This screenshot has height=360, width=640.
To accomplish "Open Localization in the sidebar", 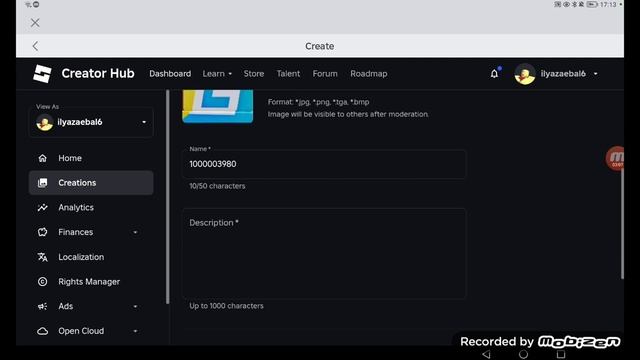I will click(x=91, y=257).
